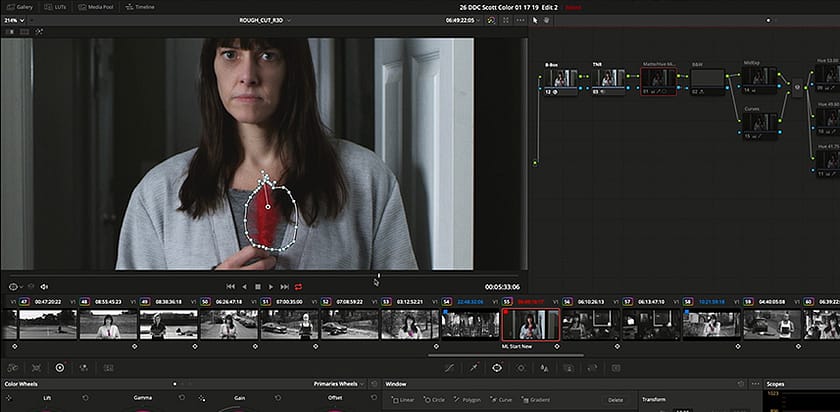Open the Primaries Wheels mode dropdown
Viewport: 840px width, 412px height.
339,384
